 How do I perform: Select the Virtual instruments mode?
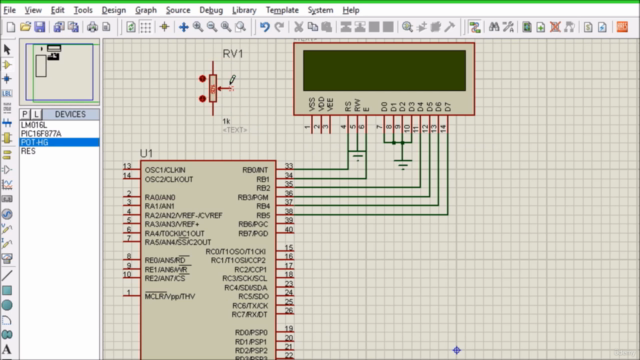[7, 258]
